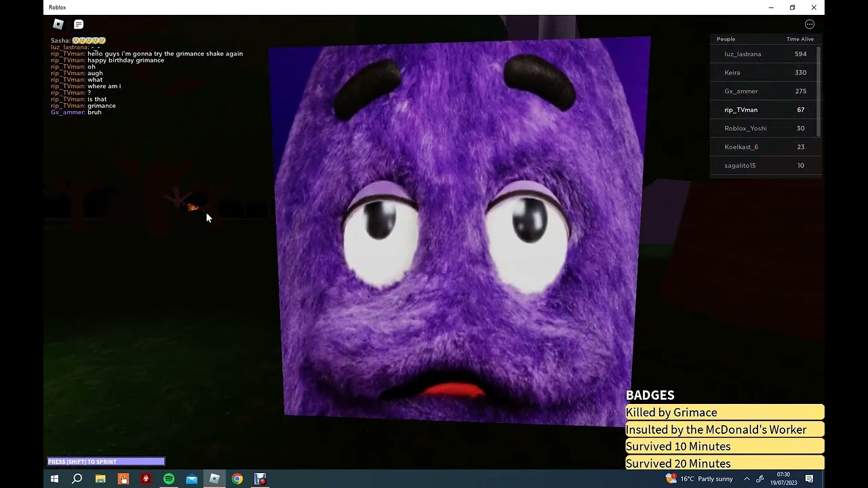Image resolution: width=868 pixels, height=488 pixels.
Task: Click the dark red app taskbar icon
Action: 146,479
